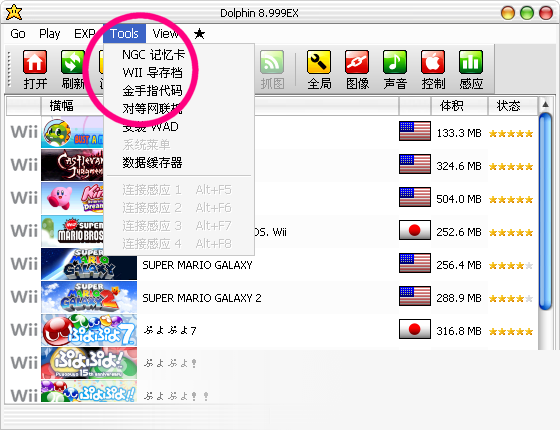Click the 刷新 refresh toolbar icon
Screen dimensions: 560x430
(72, 62)
